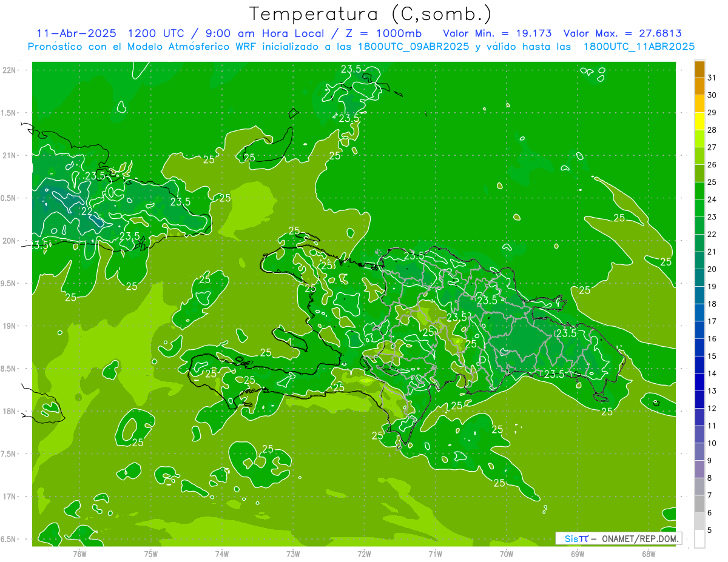This screenshot has width=728, height=562.
Task: Click the "71W" longitude label
Action: [x=435, y=554]
